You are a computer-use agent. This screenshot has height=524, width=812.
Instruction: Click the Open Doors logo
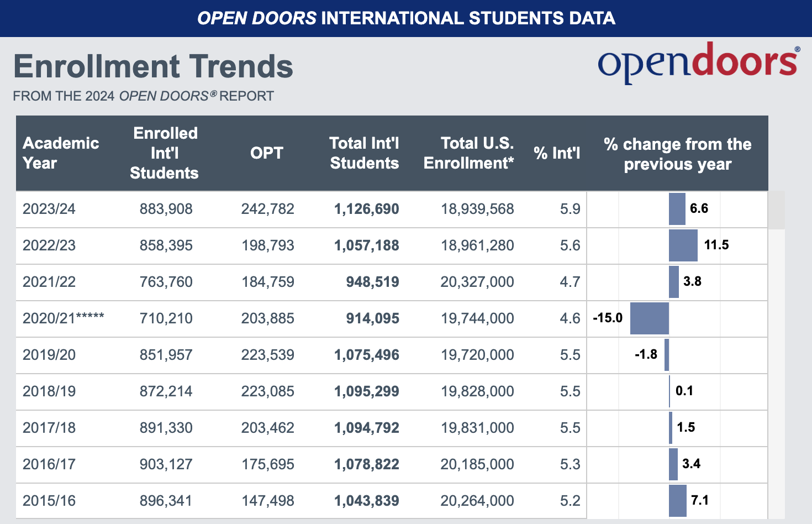pos(698,62)
